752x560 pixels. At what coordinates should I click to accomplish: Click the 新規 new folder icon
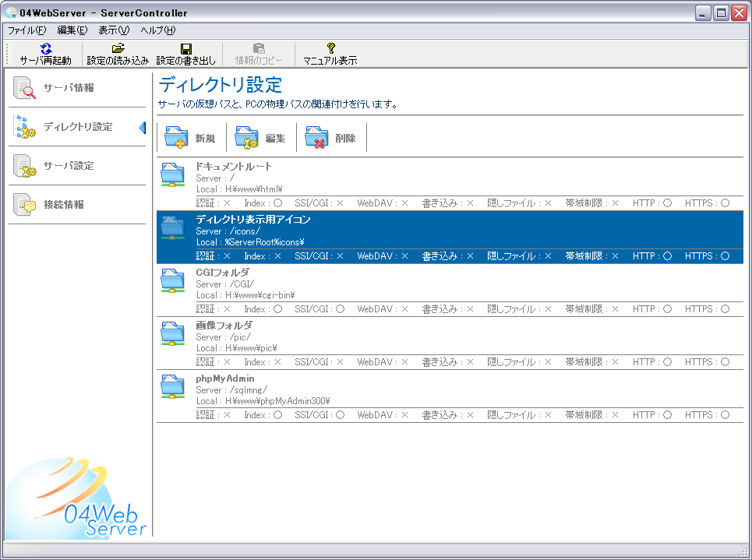coord(176,138)
